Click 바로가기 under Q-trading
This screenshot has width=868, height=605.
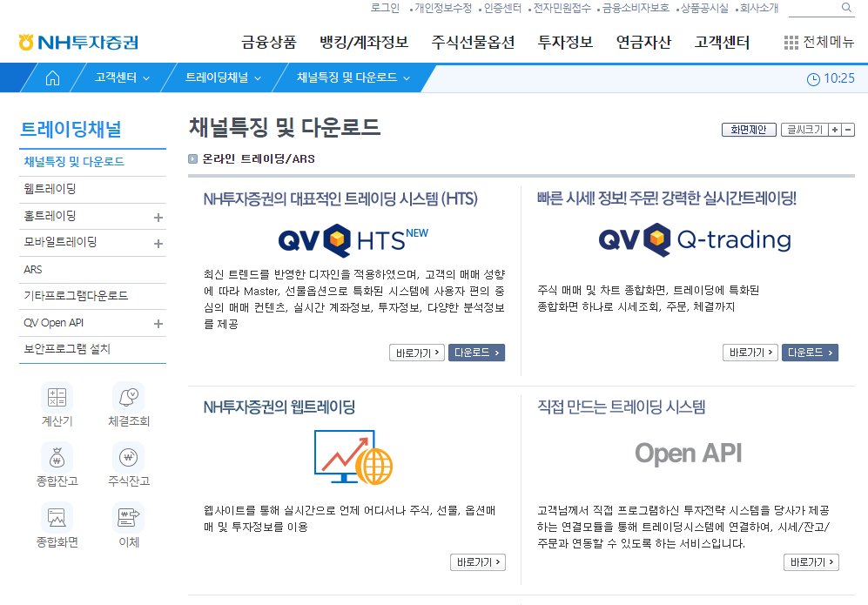[x=750, y=352]
